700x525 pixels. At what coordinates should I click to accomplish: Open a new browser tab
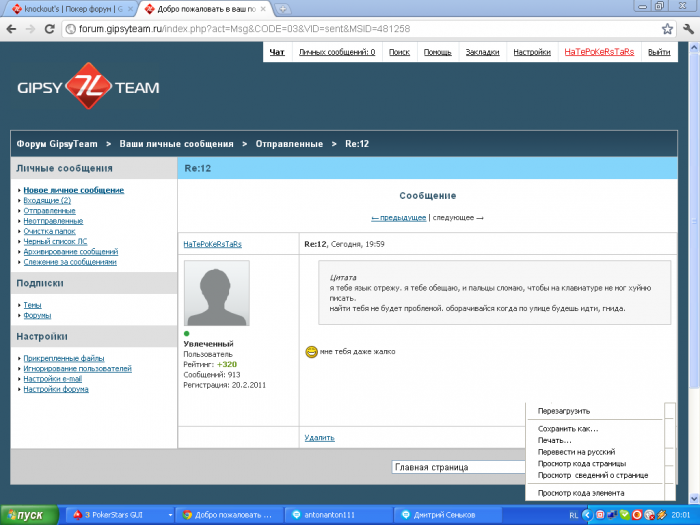coord(282,8)
